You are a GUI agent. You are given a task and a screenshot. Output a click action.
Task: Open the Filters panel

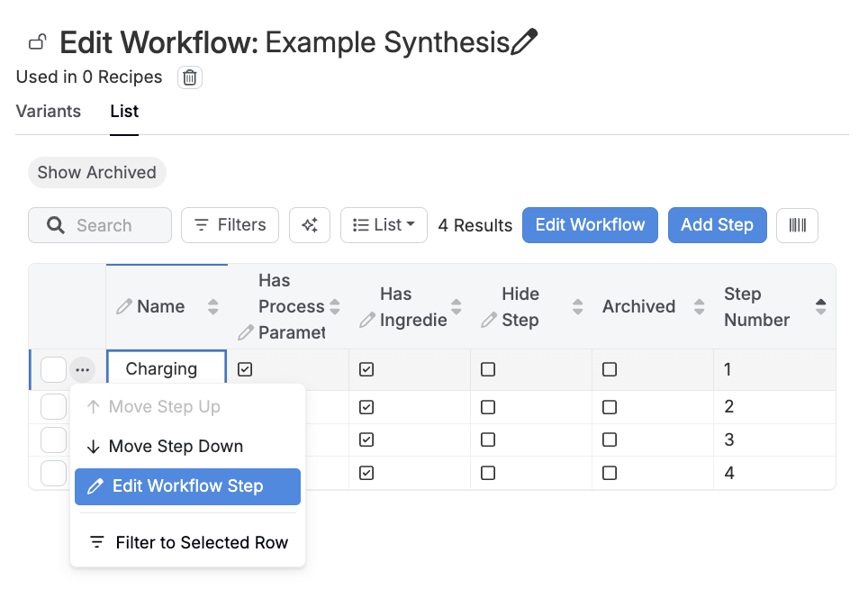pyautogui.click(x=230, y=225)
